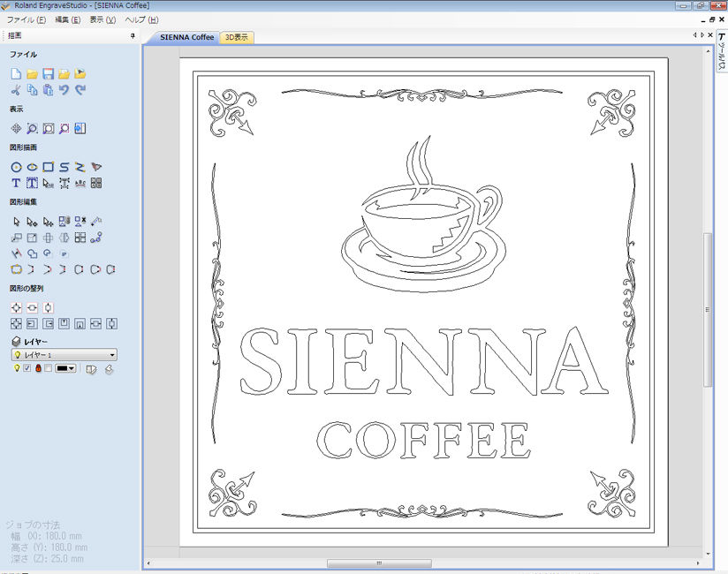
Task: Open the ファイル(F) menu
Action: click(27, 19)
